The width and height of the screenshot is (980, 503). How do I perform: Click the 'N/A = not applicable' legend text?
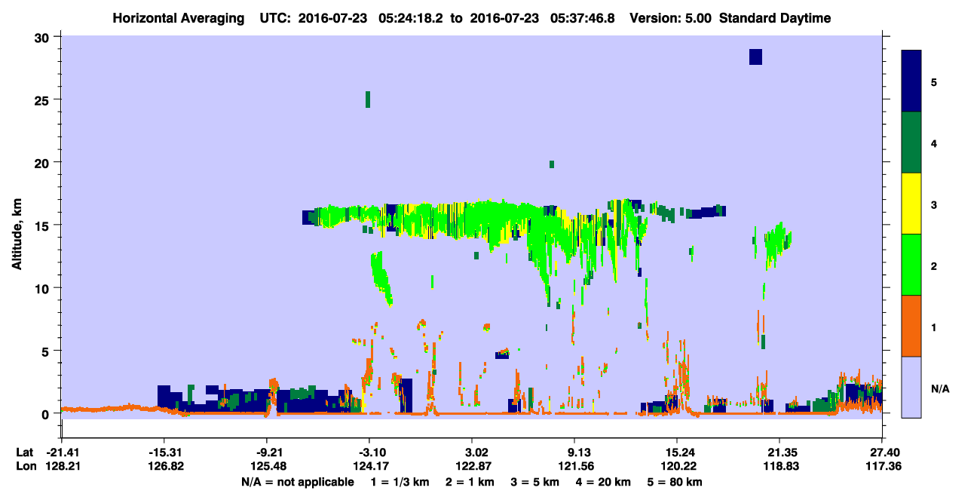click(297, 482)
